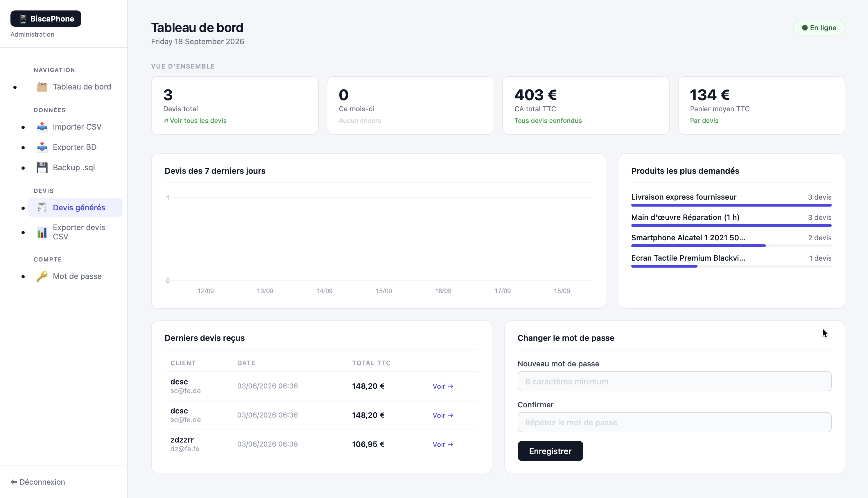Log out with Déconnexion
This screenshot has height=498, width=868.
38,482
